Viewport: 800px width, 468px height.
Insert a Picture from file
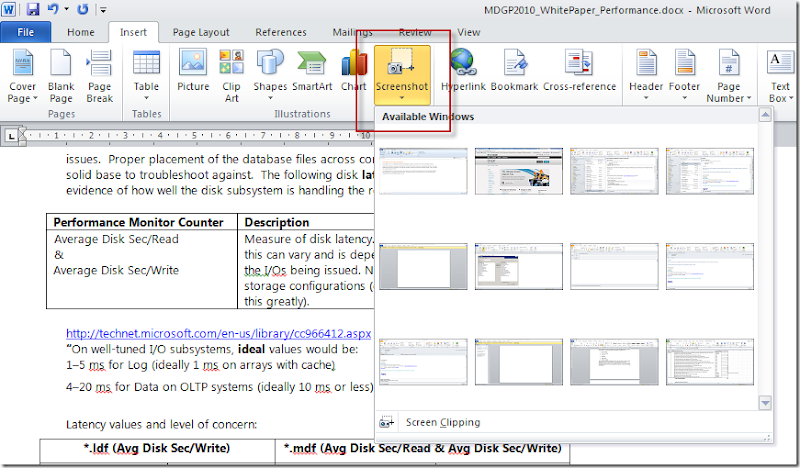[x=193, y=70]
